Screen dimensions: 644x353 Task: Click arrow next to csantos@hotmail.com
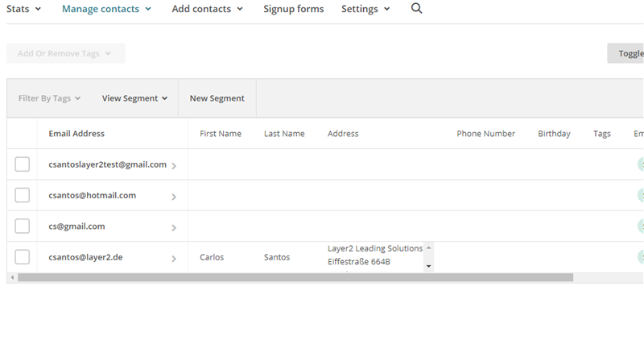coord(174,197)
